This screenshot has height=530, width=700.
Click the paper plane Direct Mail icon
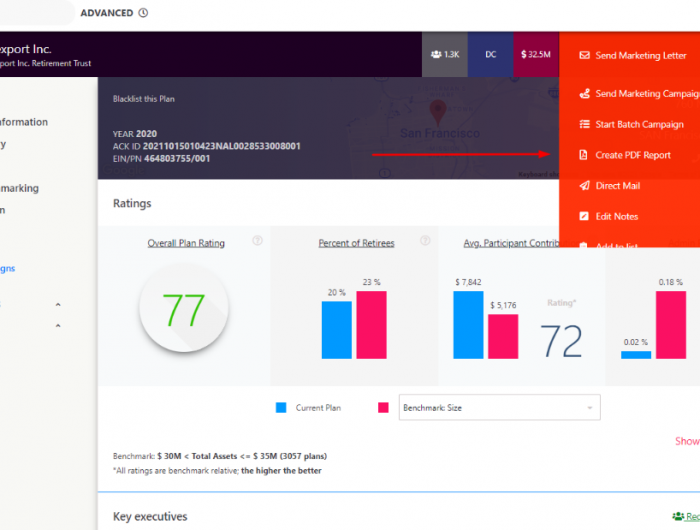pos(585,186)
